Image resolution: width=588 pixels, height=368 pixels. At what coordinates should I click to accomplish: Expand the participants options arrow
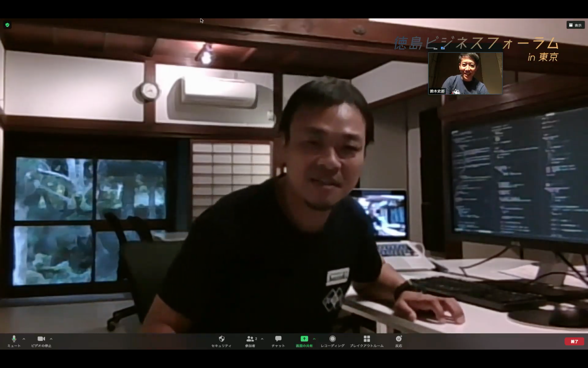[262, 339]
